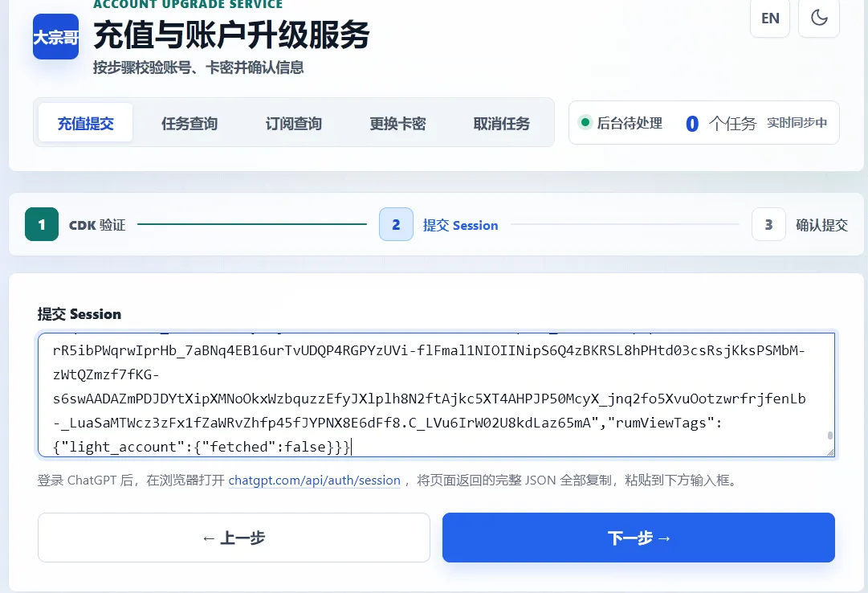Select step 2 提交 Session badge
868x593 pixels.
pyautogui.click(x=396, y=224)
